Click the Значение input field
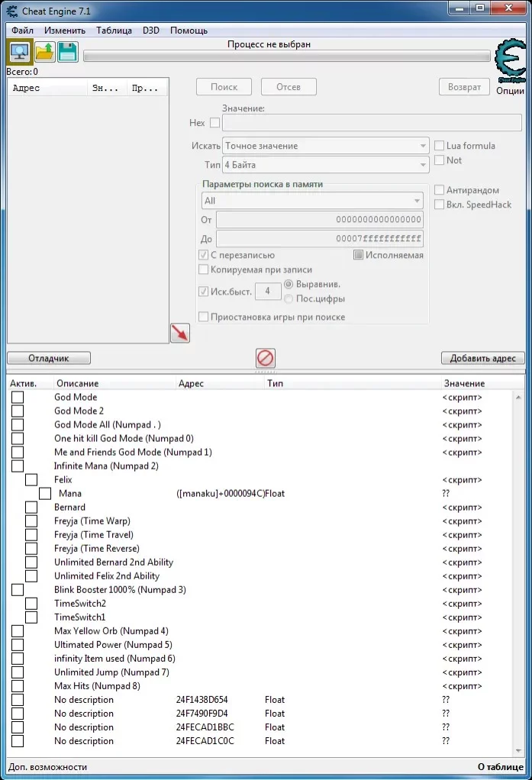This screenshot has height=780, width=532. (372, 122)
